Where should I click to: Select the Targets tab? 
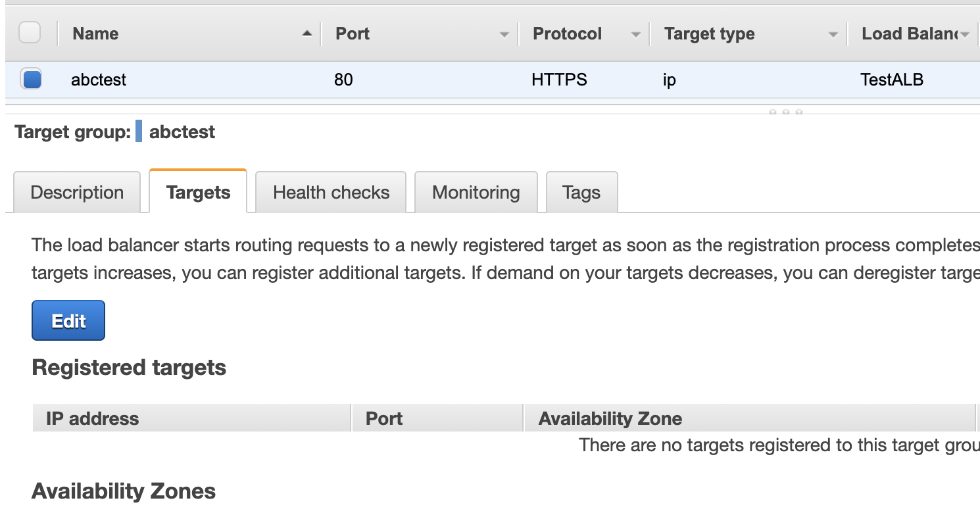198,191
